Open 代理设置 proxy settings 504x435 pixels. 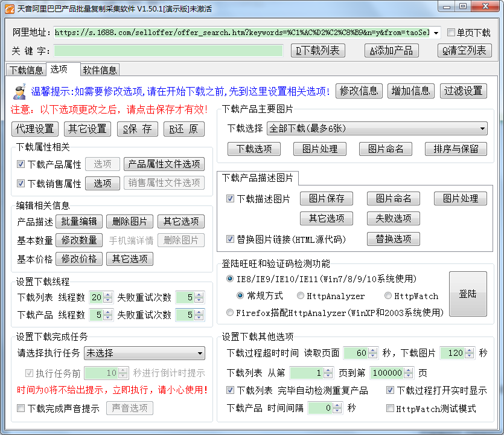click(35, 129)
